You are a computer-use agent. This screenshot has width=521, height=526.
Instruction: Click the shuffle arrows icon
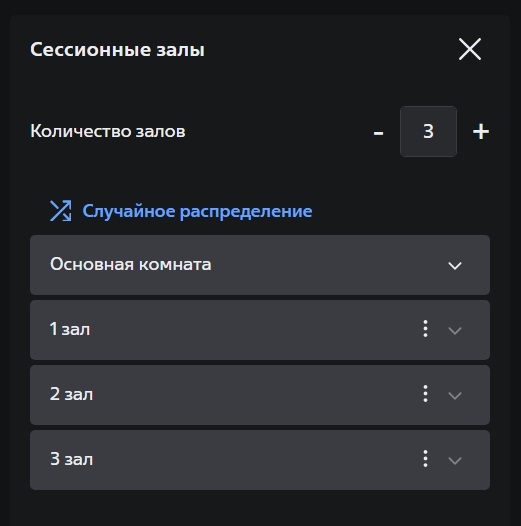61,211
